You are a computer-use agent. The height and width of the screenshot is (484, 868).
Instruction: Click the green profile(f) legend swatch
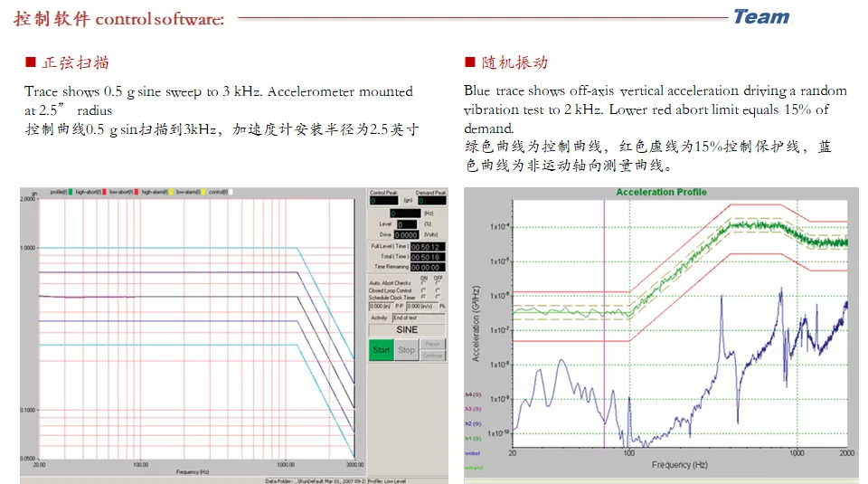(71, 193)
